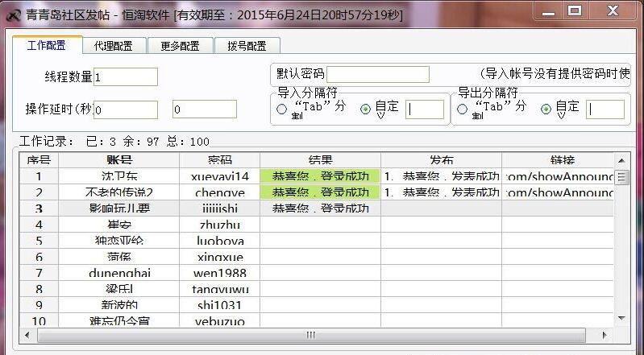Screen dimensions: 644x355
Task: Open the 代理配置 tab
Action: (x=114, y=46)
